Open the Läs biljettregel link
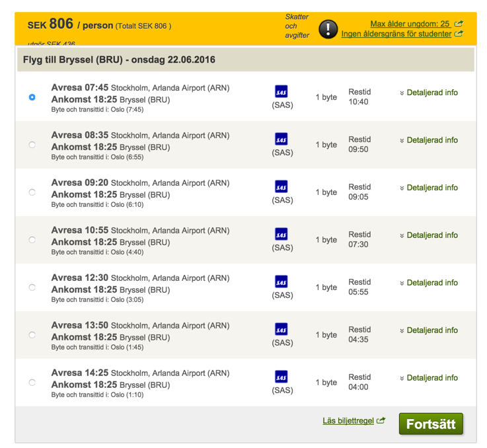The width and height of the screenshot is (487, 448). tap(348, 421)
